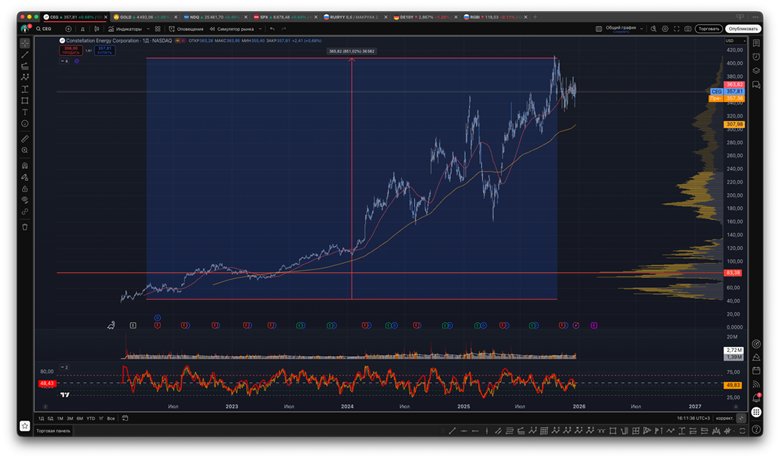Click the redo arrow in top toolbar
Image resolution: width=780 pixels, height=459 pixels.
(x=284, y=29)
